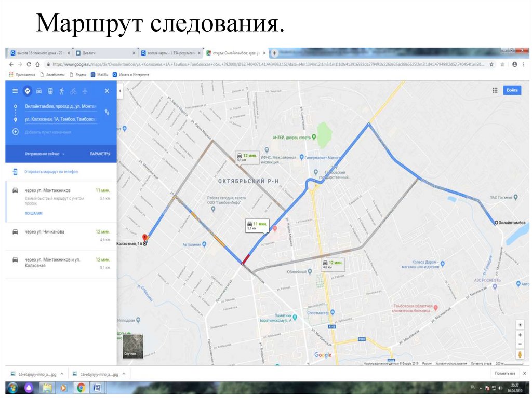Open Word from the taskbar
Viewport: 532px width, 398px height.
(98, 388)
